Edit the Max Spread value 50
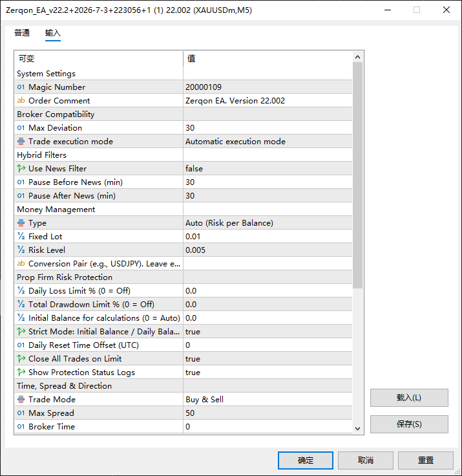This screenshot has width=462, height=476. tap(268, 413)
